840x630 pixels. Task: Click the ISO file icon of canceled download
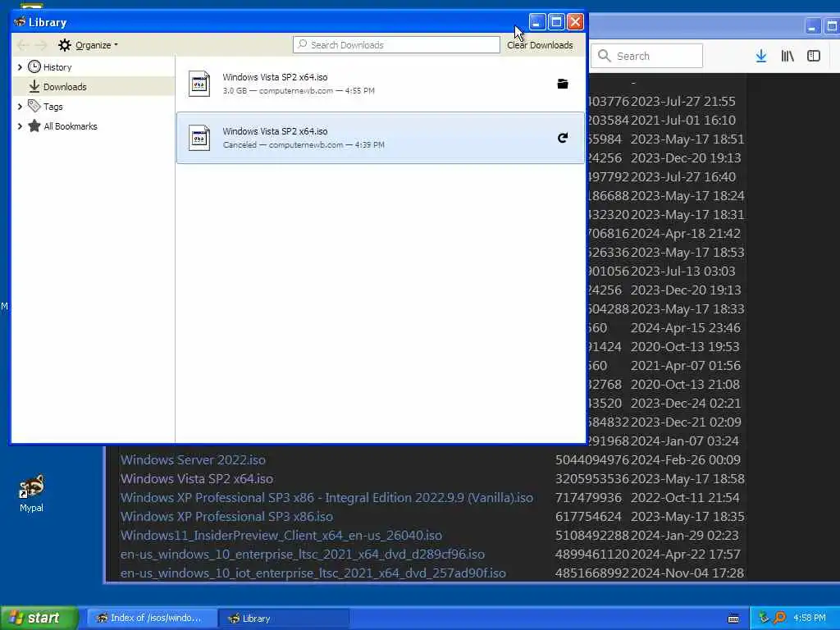[199, 138]
